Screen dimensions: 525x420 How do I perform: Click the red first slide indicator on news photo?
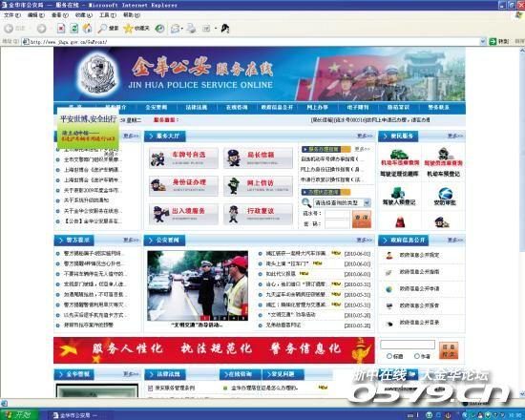(x=205, y=318)
